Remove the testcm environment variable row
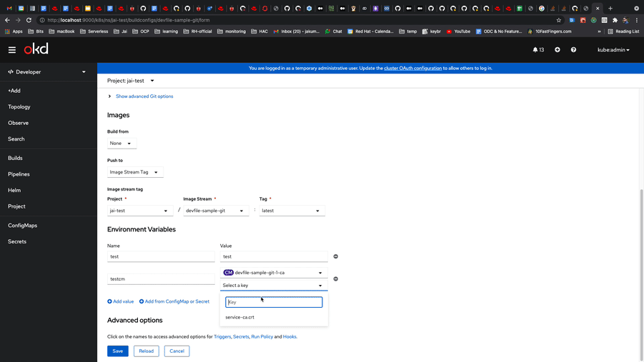This screenshot has width=644, height=362. [x=335, y=278]
